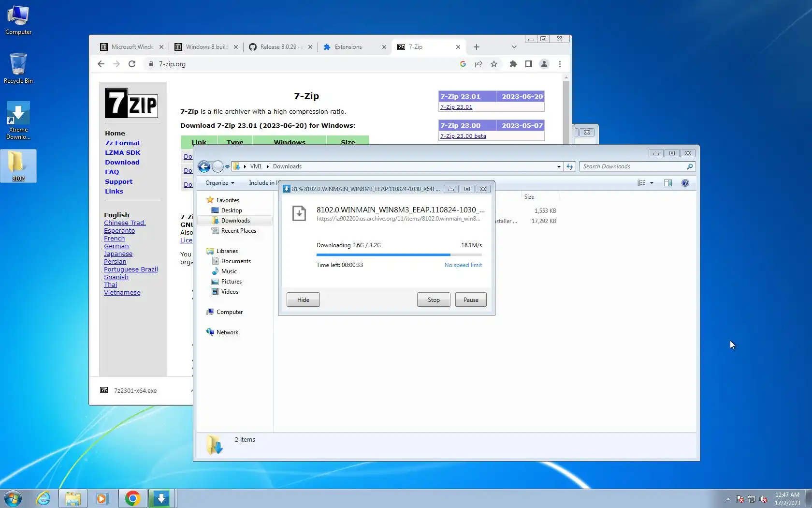
Task: Click the muted volume tray icon
Action: [x=763, y=499]
